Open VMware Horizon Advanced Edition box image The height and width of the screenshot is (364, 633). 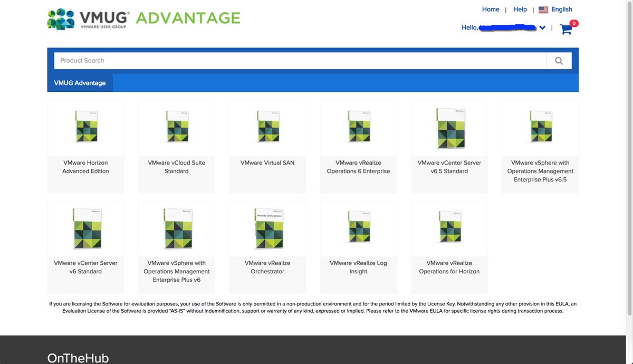(86, 127)
